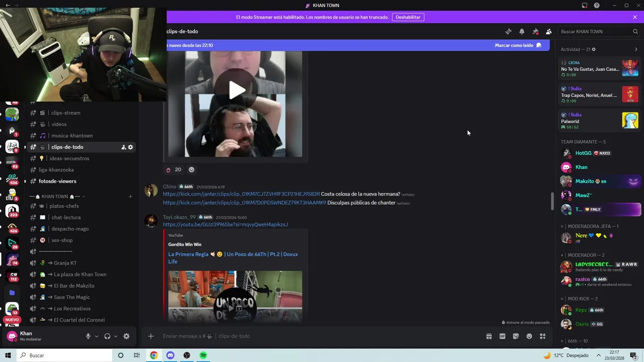Click ToyLokazo_99's avatar in chat

pyautogui.click(x=151, y=221)
